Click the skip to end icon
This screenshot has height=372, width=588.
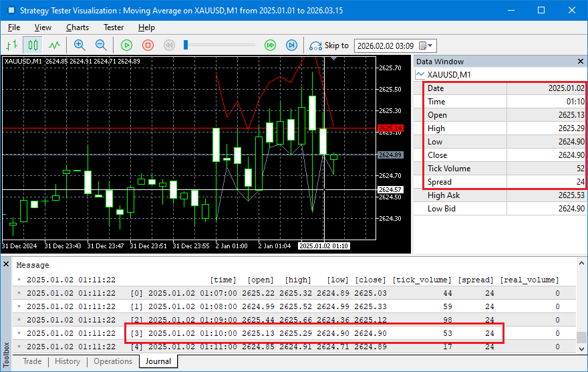point(291,45)
